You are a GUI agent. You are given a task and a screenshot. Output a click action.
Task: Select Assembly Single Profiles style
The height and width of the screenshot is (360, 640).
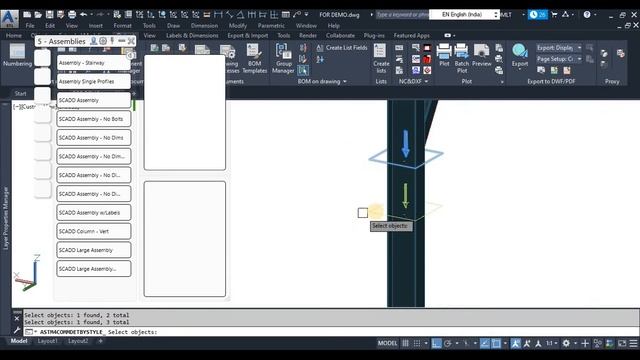tap(93, 82)
